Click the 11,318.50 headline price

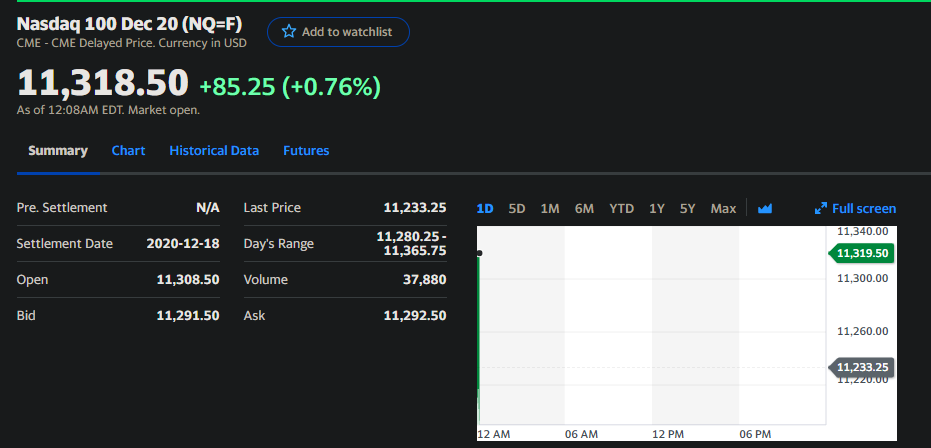tap(103, 83)
